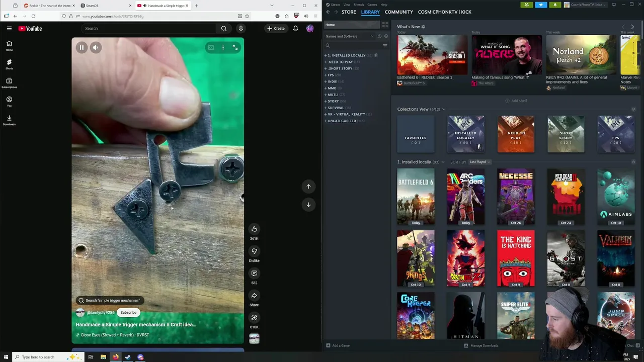This screenshot has height=362, width=644.
Task: Toggle the recent activity clock filter
Action: (379, 36)
